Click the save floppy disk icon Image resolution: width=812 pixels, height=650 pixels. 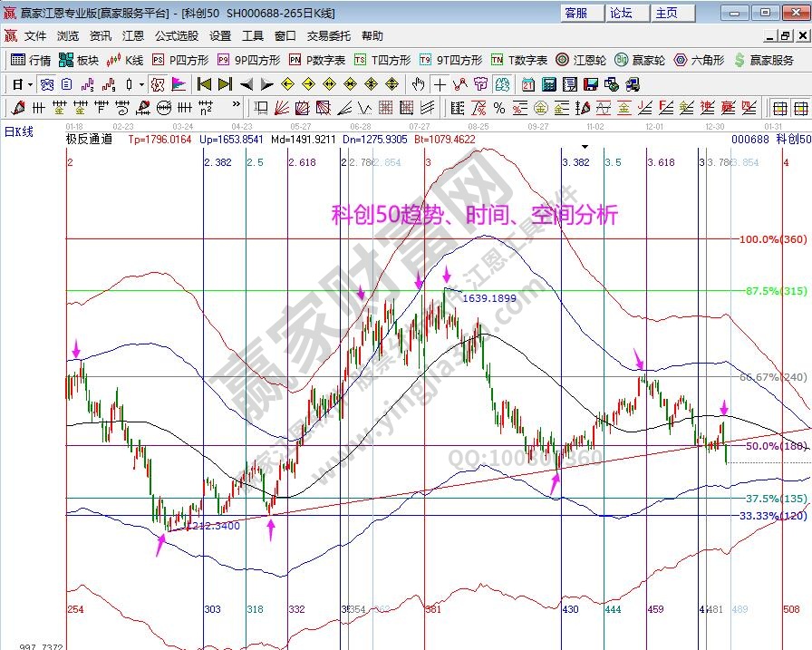591,84
